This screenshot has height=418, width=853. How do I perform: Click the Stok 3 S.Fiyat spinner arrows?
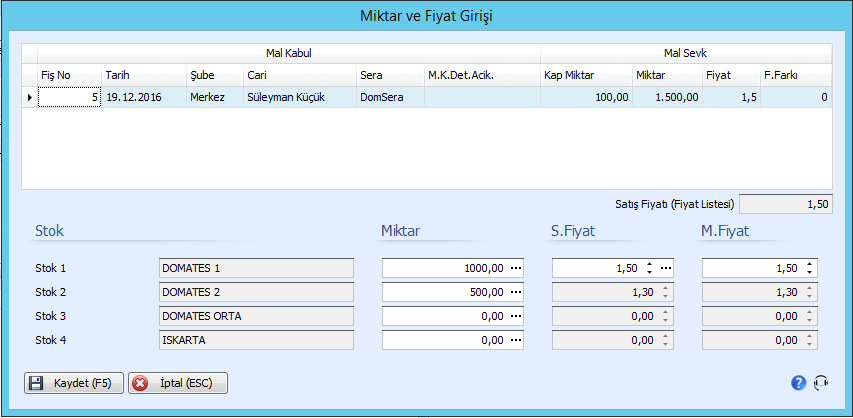point(664,316)
